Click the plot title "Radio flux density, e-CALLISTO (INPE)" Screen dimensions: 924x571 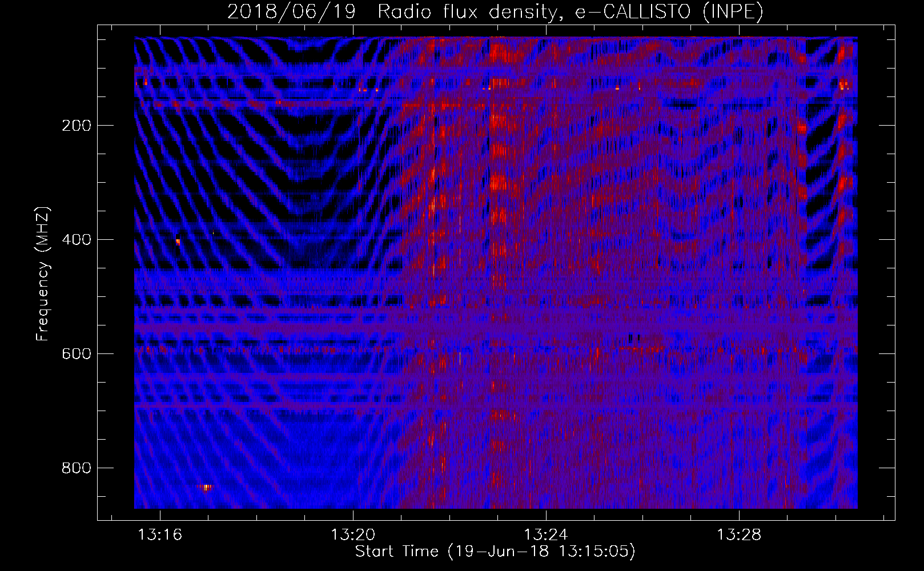(570, 12)
